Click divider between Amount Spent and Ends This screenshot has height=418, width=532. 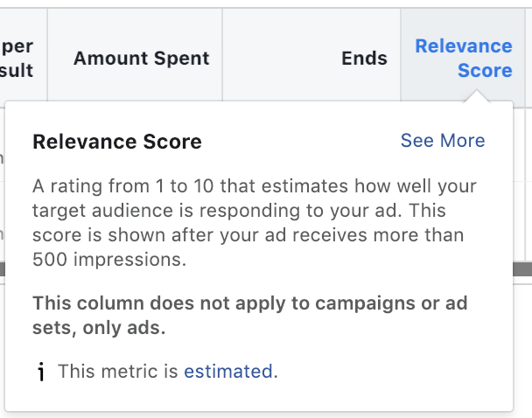222,54
